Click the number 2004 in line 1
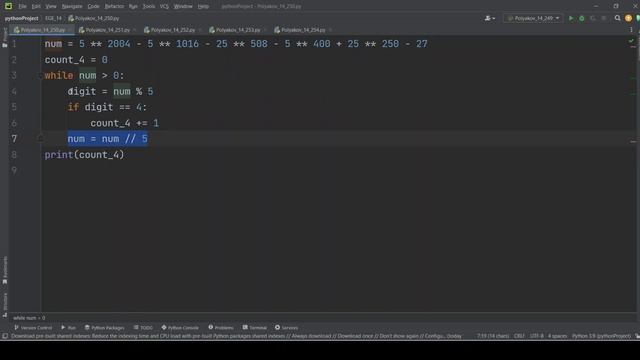640x360 pixels. click(119, 44)
